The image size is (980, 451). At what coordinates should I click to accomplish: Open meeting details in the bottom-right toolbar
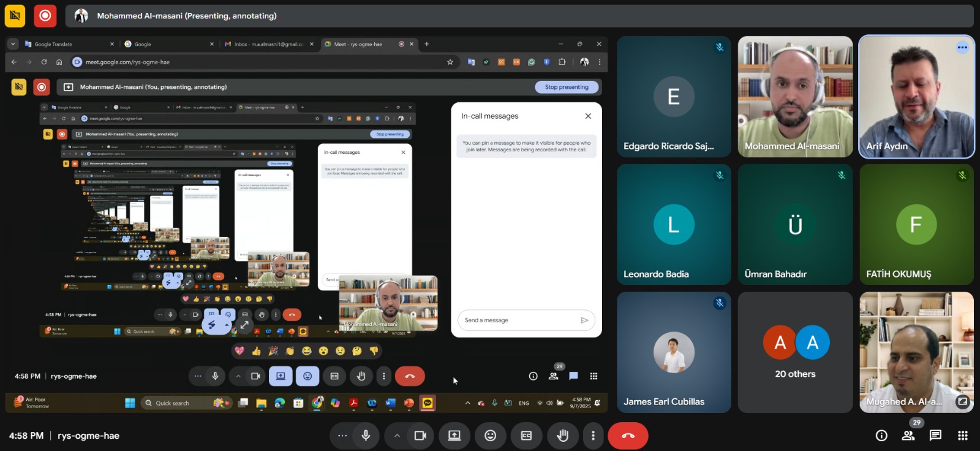click(x=881, y=436)
